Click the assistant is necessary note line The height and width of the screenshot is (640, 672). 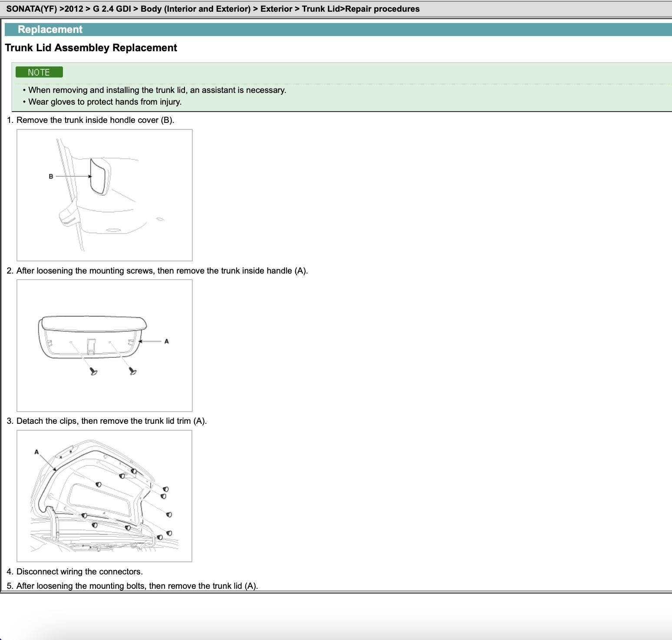(157, 90)
